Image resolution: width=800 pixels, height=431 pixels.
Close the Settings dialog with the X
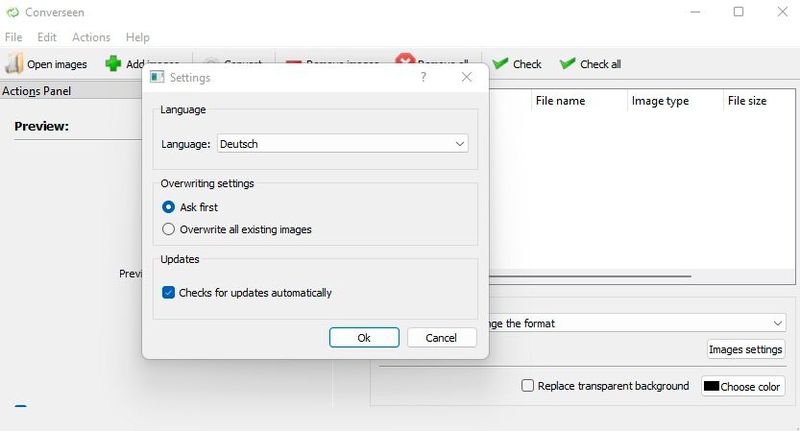466,77
